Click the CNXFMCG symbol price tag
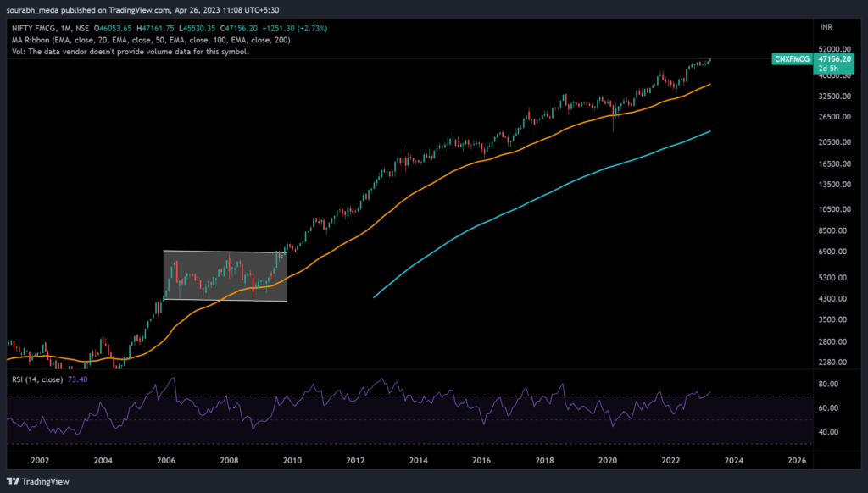This screenshot has height=493, width=868. (x=793, y=58)
